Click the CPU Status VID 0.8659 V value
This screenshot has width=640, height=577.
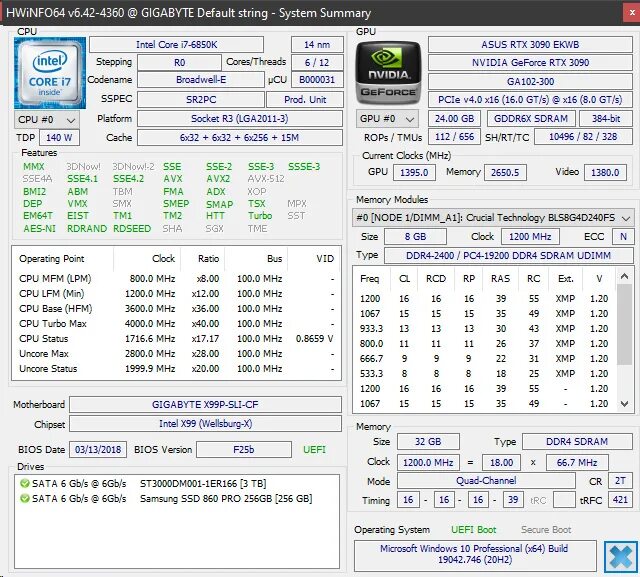[x=314, y=339]
